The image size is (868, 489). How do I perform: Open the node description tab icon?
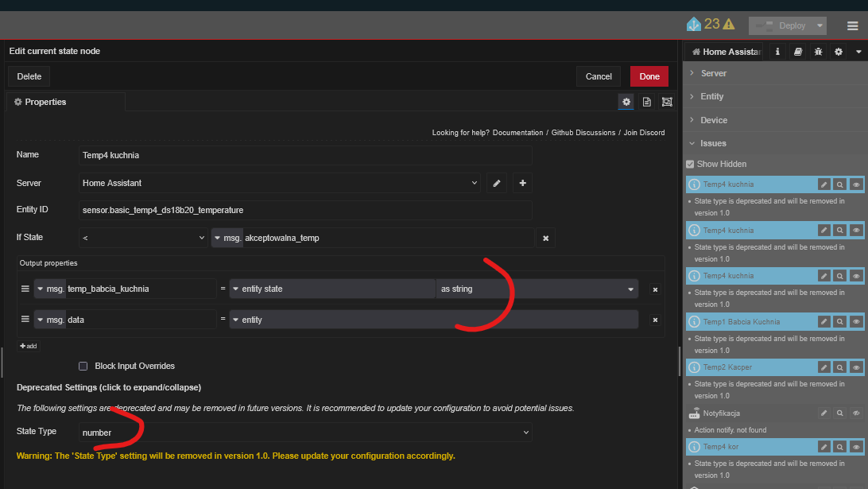647,102
